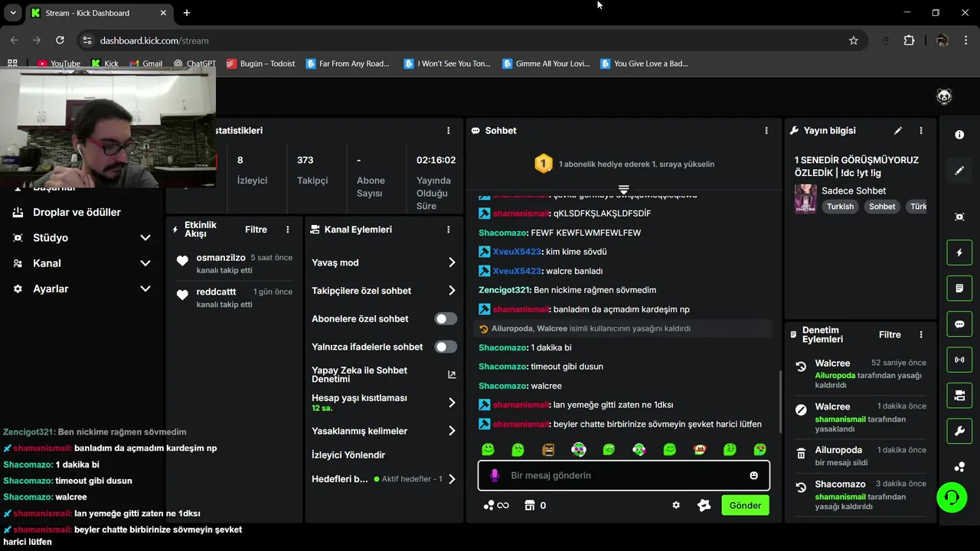The height and width of the screenshot is (551, 980).
Task: Click the Turkish tag chip
Action: click(840, 207)
